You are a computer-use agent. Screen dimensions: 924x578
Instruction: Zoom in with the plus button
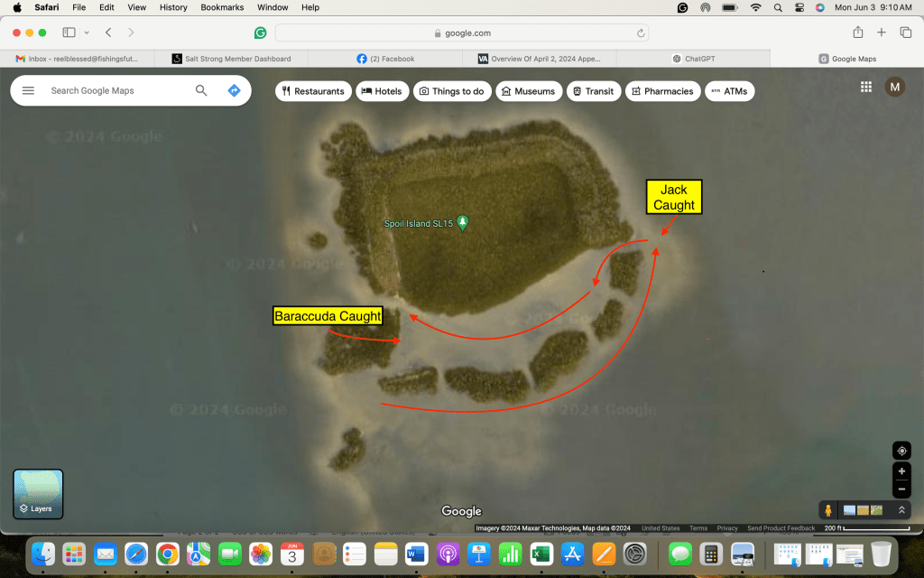(901, 471)
